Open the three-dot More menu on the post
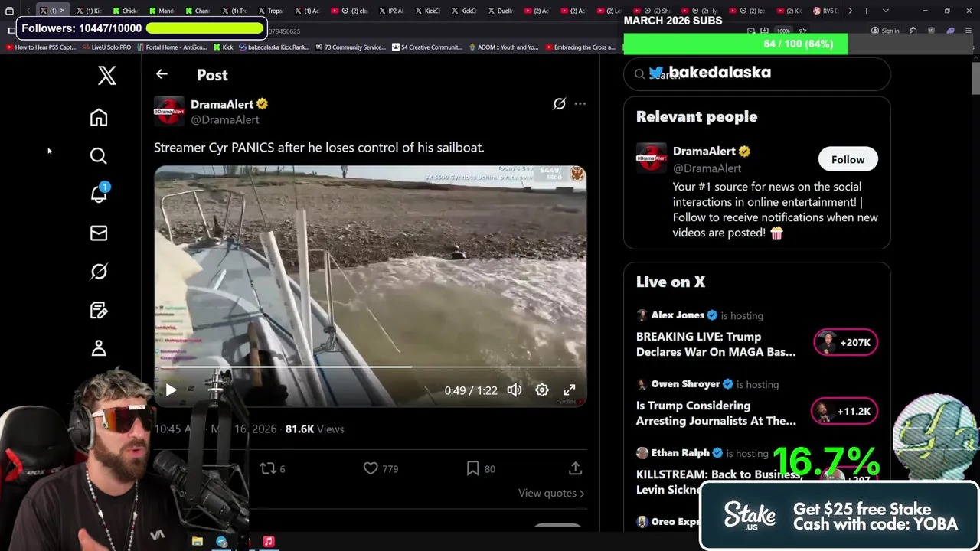 point(580,104)
